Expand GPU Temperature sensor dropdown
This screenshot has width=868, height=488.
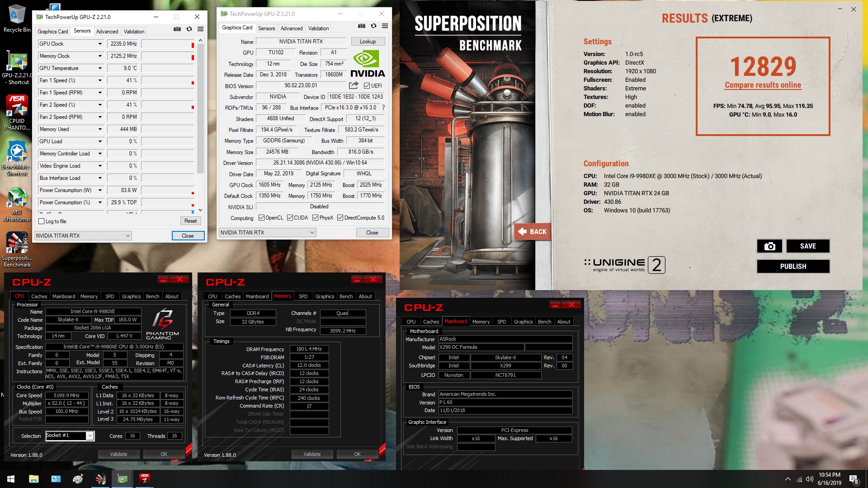point(100,68)
